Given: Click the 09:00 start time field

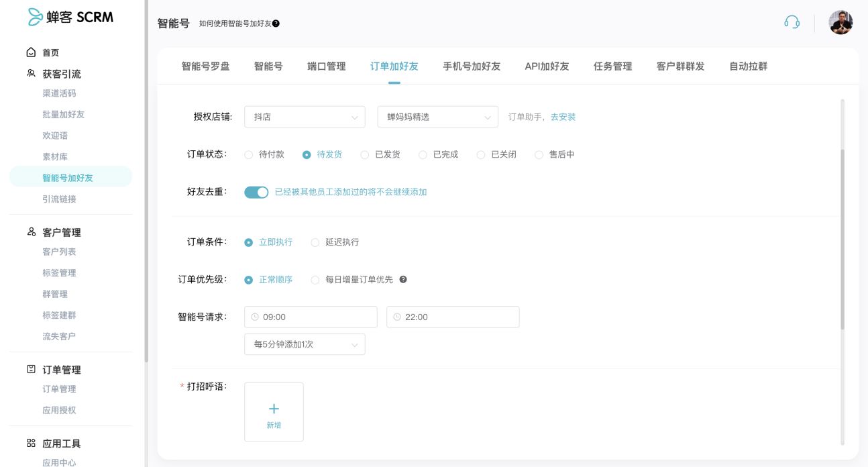Looking at the screenshot, I should [311, 317].
